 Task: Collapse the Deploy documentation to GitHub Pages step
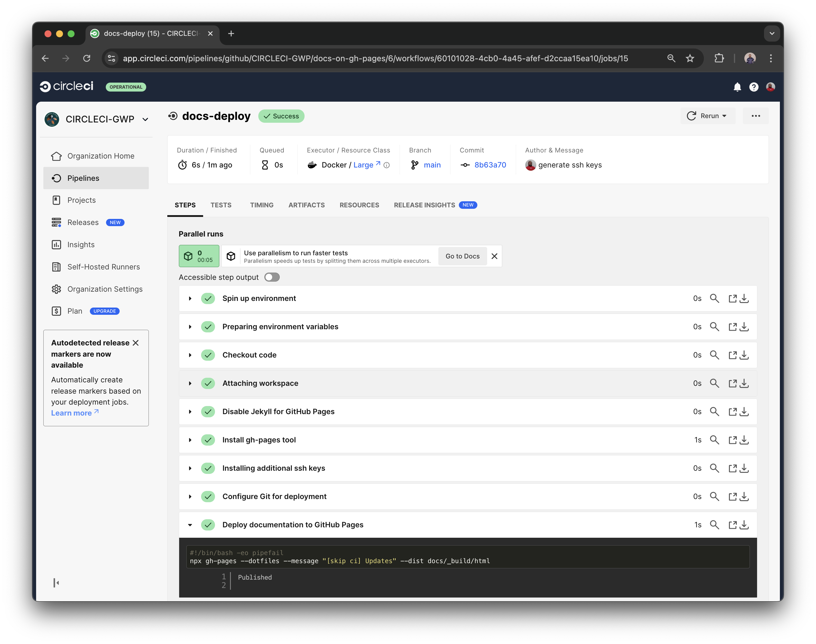tap(190, 524)
